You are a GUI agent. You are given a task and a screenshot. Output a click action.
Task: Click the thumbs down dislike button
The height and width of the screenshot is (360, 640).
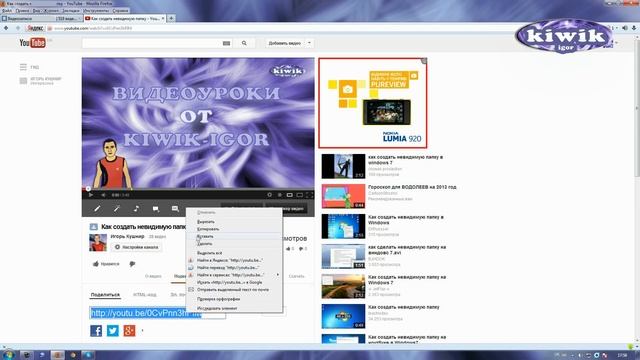click(x=132, y=264)
